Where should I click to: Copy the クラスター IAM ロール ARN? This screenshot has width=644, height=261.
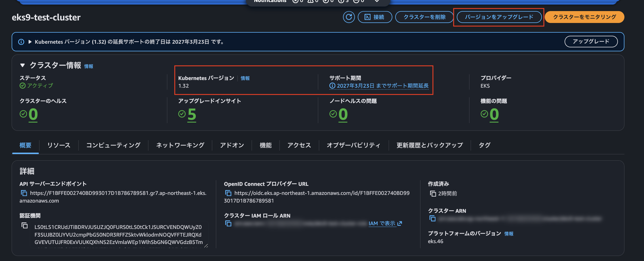pos(228,224)
